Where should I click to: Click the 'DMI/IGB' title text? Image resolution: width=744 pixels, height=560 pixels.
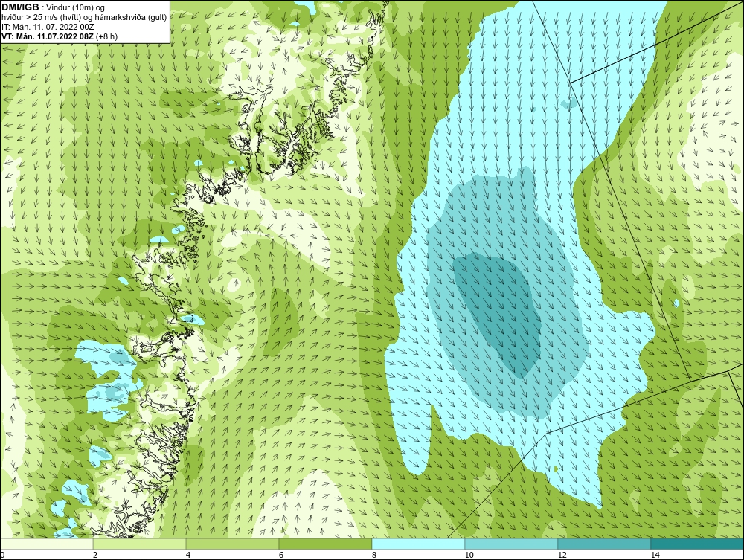20,7
